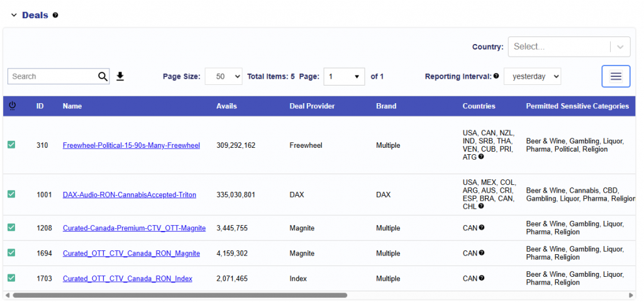Click the search magnifier icon
The image size is (644, 302).
coord(103,76)
